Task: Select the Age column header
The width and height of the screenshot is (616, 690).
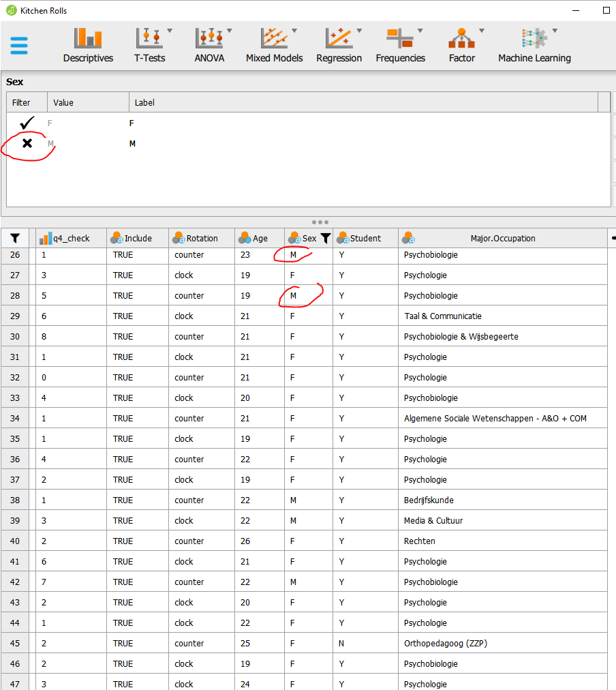Action: [x=260, y=238]
